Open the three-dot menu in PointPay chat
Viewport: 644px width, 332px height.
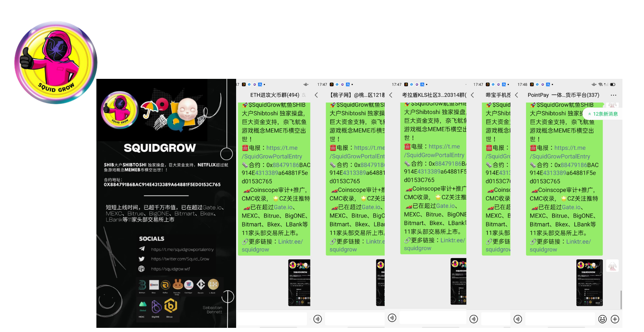tap(613, 95)
